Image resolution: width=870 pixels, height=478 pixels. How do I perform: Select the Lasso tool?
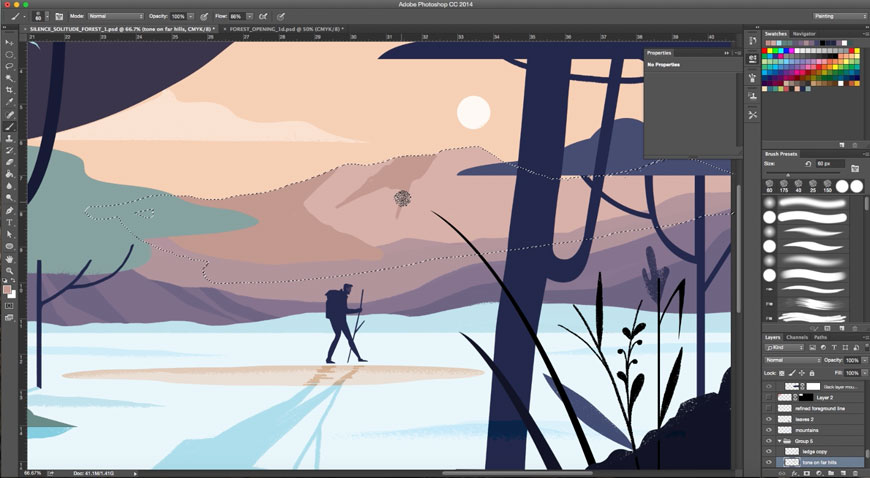(9, 66)
